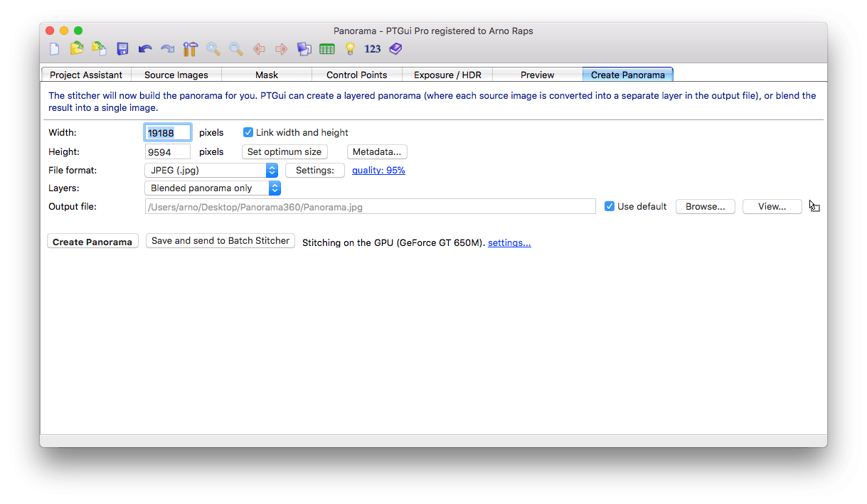This screenshot has height=504, width=867.
Task: Click the zoom in magnifier icon
Action: pos(213,49)
